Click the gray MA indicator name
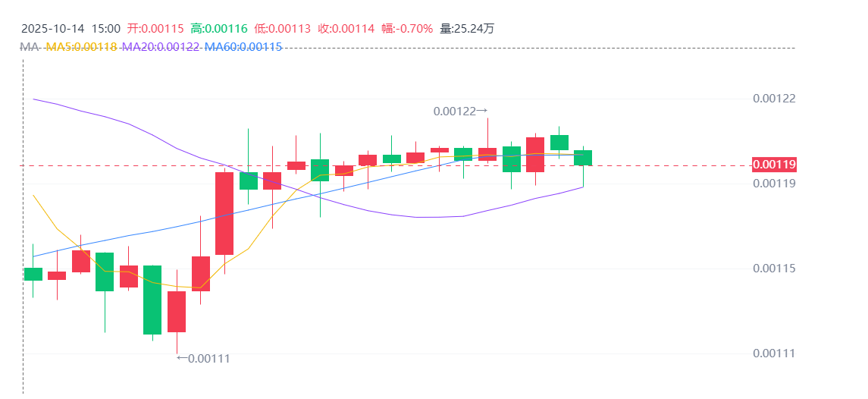The image size is (868, 399). (30, 47)
